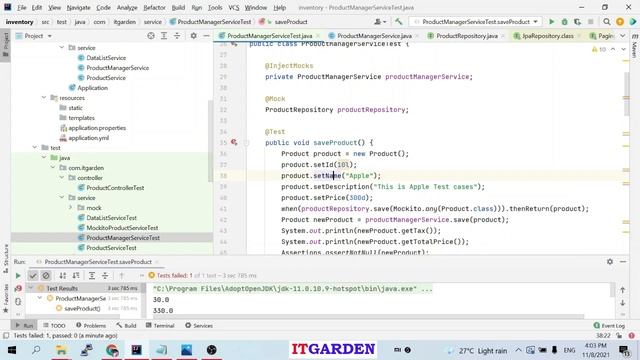Screen dimensions: 640x360
Task: Open Run panel settings gear
Action: coord(610,262)
